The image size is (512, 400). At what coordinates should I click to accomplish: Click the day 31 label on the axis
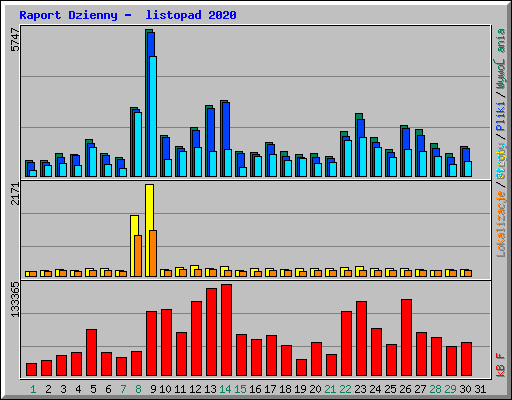pyautogui.click(x=480, y=389)
